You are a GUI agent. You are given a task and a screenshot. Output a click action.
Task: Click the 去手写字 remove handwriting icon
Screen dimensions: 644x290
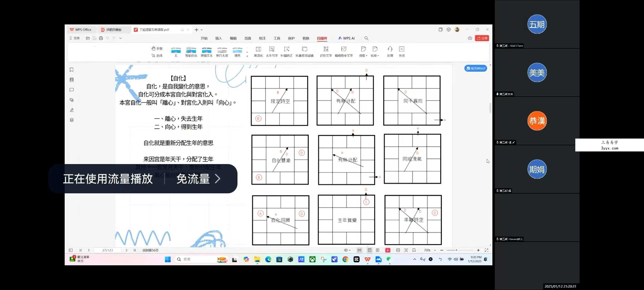272,52
